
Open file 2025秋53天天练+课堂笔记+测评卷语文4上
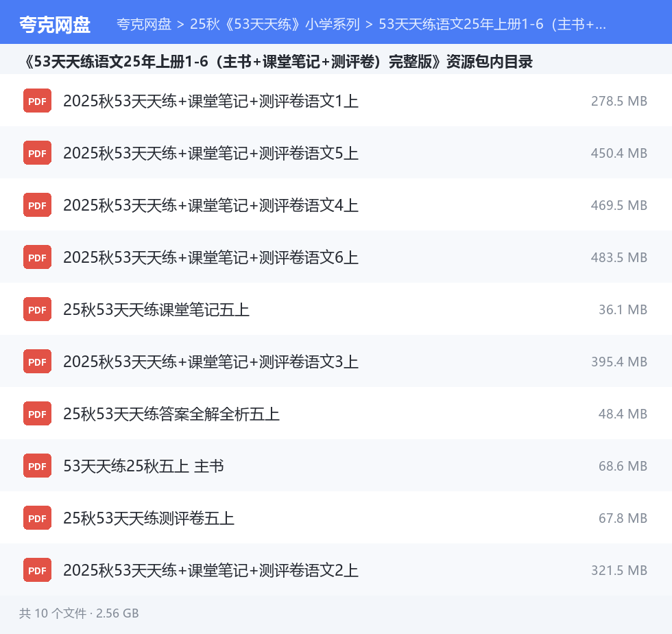pos(211,205)
